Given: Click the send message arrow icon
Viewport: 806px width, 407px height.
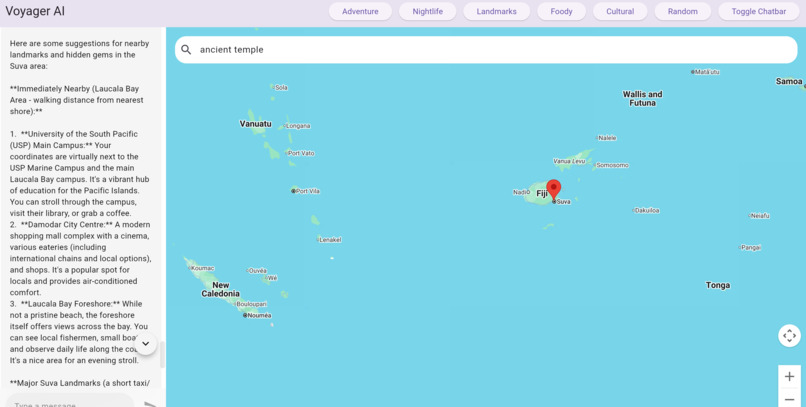Looking at the screenshot, I should [150, 404].
